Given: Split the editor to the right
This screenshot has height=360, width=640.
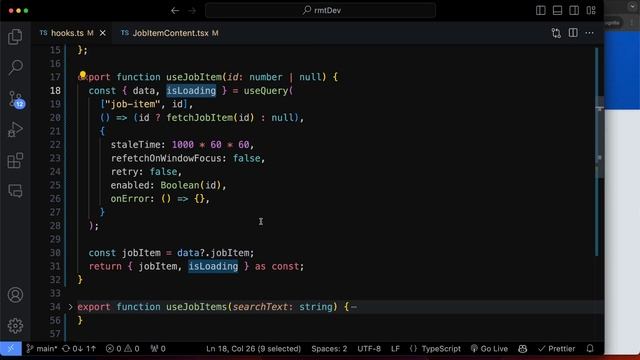Looking at the screenshot, I should click(x=573, y=33).
